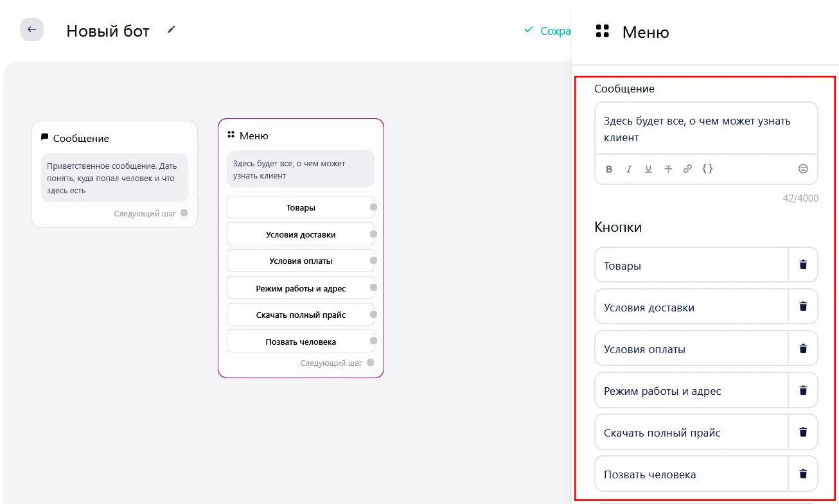The height and width of the screenshot is (504, 839).
Task: Edit the Условия оплаты button field
Action: pyautogui.click(x=691, y=350)
